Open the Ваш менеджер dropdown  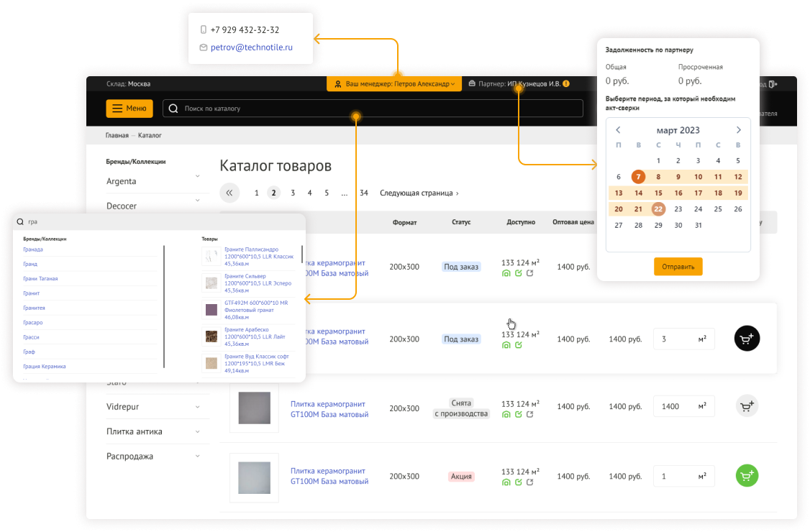click(394, 84)
